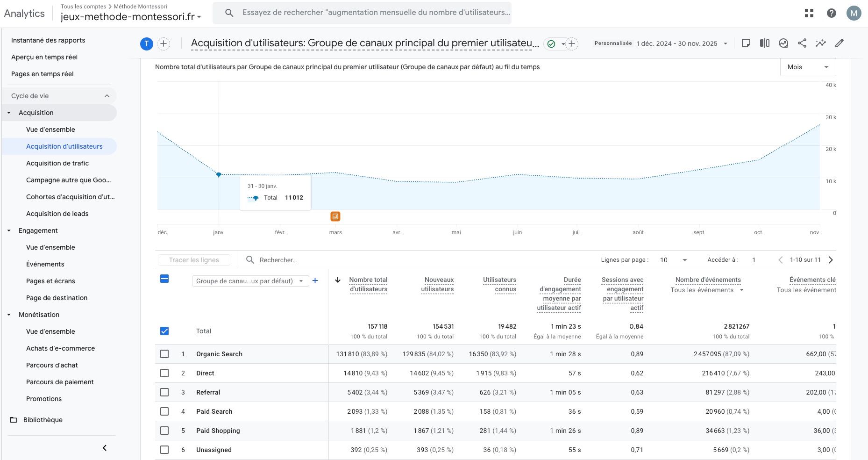This screenshot has width=868, height=460.
Task: Open the help question mark icon
Action: point(832,13)
